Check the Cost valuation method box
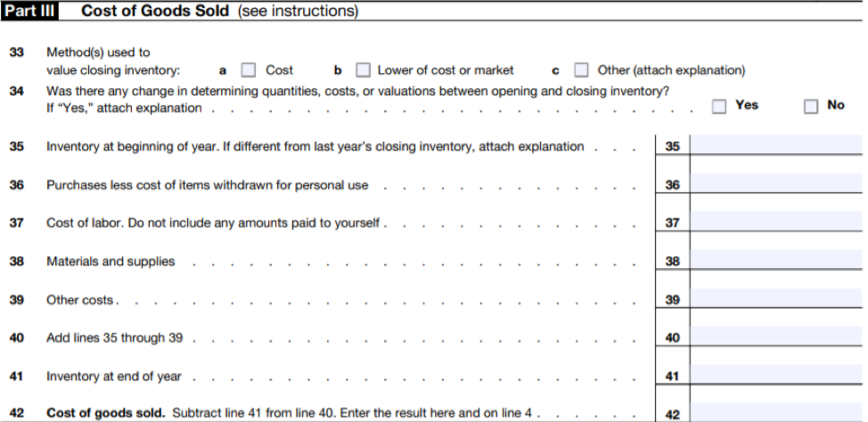 [249, 70]
